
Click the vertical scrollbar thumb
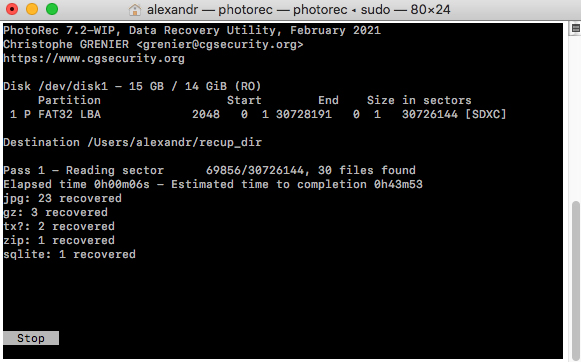coord(575,280)
